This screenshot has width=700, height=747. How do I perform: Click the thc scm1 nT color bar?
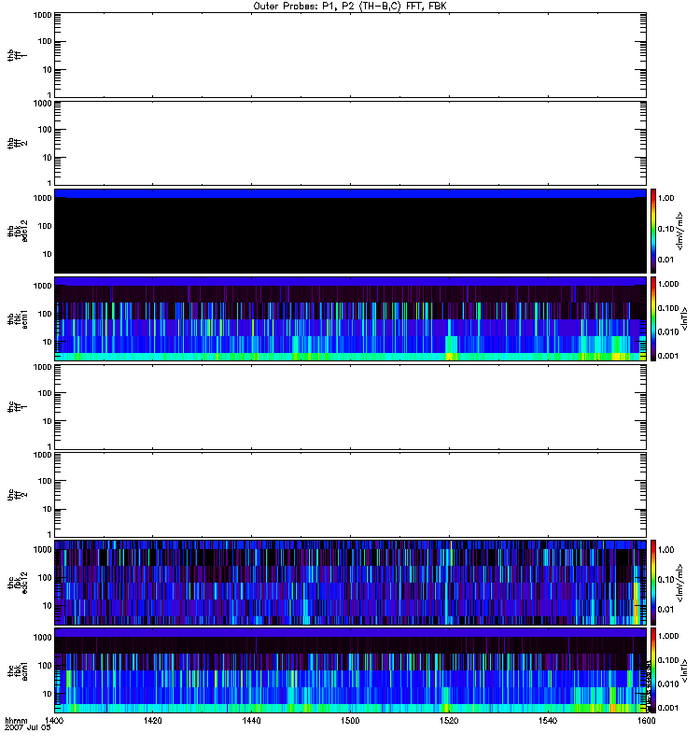point(655,669)
